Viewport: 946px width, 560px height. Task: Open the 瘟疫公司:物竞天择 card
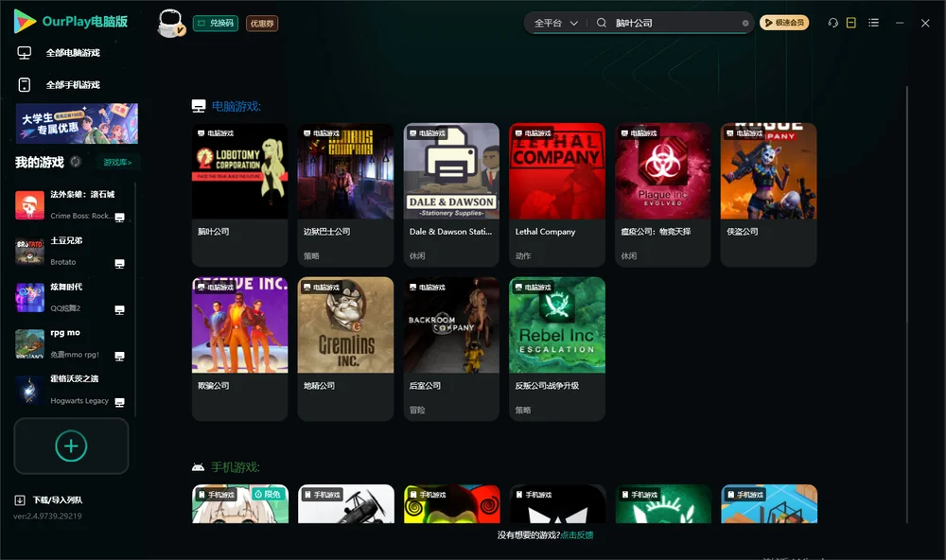click(x=663, y=195)
